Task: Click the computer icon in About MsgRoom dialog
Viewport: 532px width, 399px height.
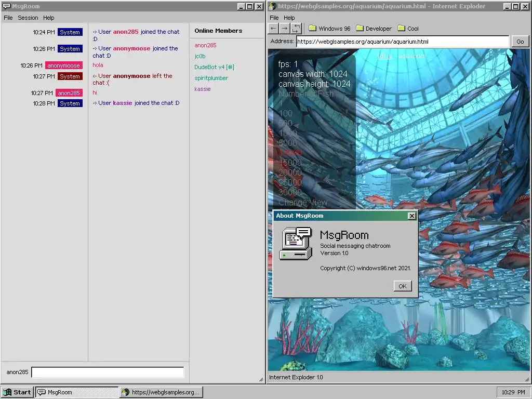Action: pos(296,244)
